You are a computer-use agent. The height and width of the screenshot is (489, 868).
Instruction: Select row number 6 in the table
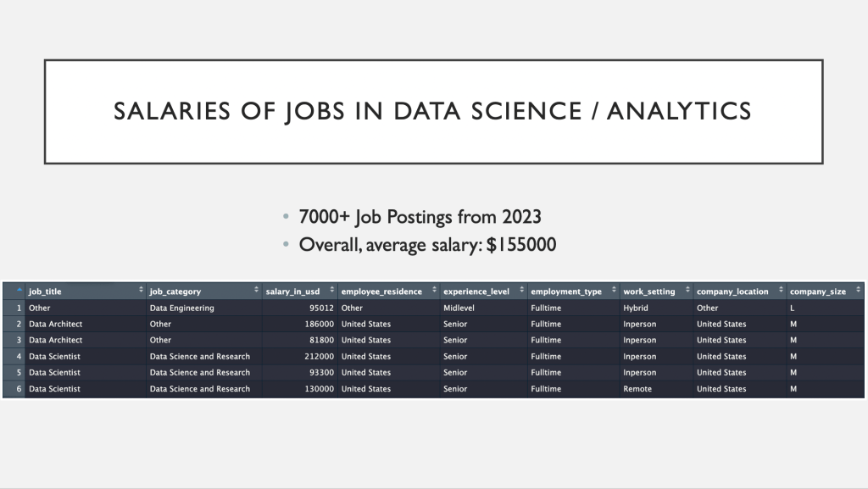[x=19, y=389]
